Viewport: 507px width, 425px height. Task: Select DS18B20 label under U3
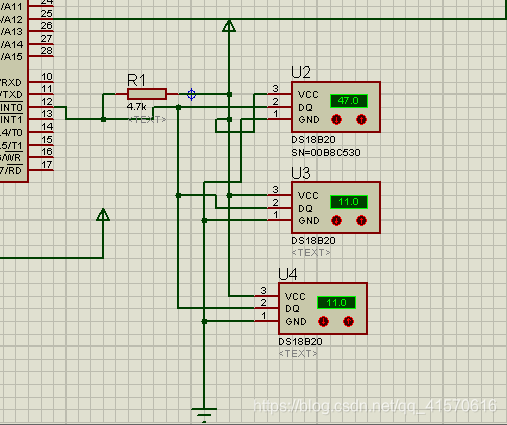click(313, 241)
